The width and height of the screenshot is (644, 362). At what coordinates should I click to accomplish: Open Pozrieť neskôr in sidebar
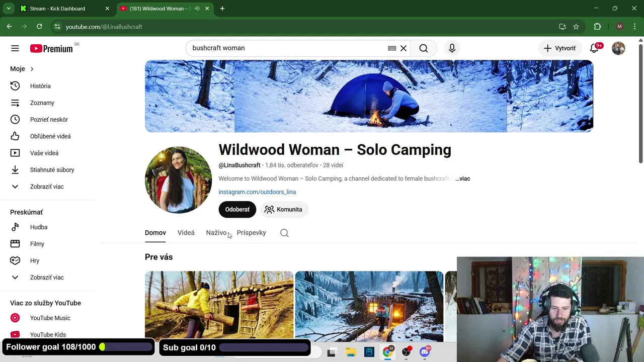click(48, 120)
